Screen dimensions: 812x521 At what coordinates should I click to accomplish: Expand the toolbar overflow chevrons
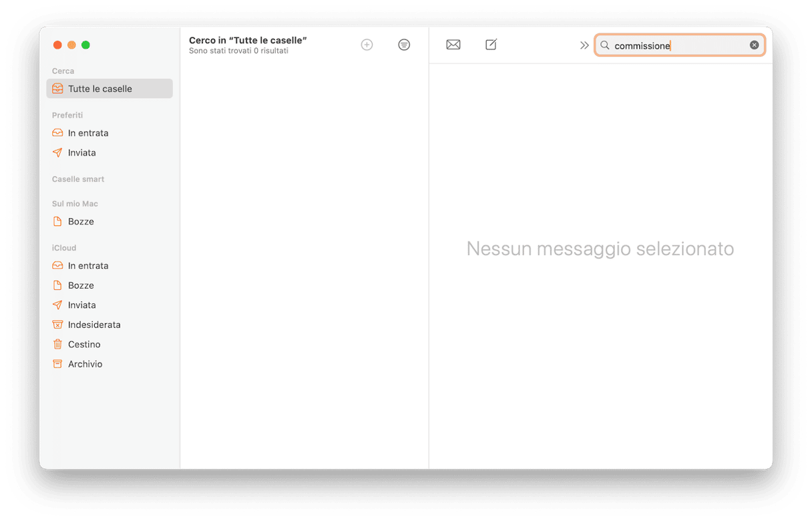click(x=584, y=45)
